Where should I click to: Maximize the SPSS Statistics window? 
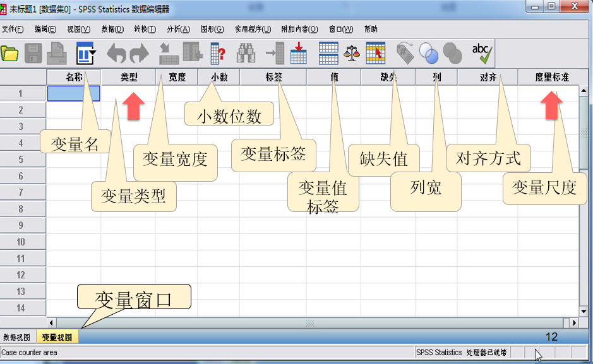(551, 6)
